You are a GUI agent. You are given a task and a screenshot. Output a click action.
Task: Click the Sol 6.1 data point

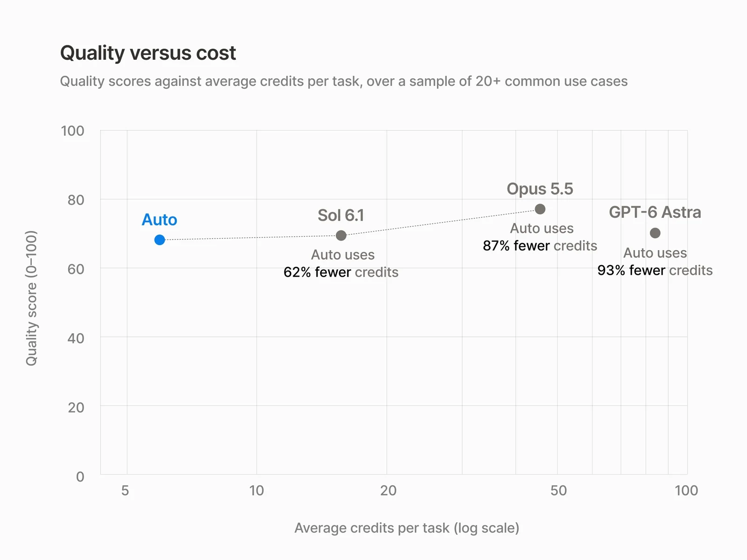pos(341,236)
